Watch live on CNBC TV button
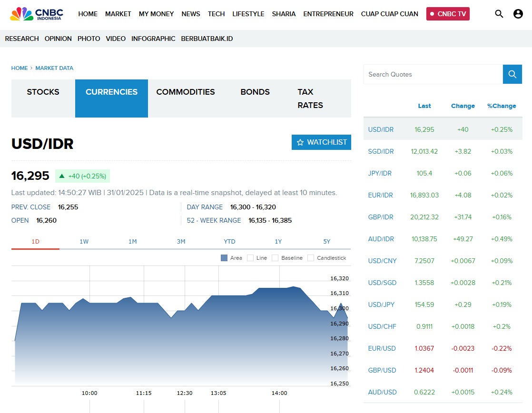This screenshot has width=532, height=413. [448, 14]
